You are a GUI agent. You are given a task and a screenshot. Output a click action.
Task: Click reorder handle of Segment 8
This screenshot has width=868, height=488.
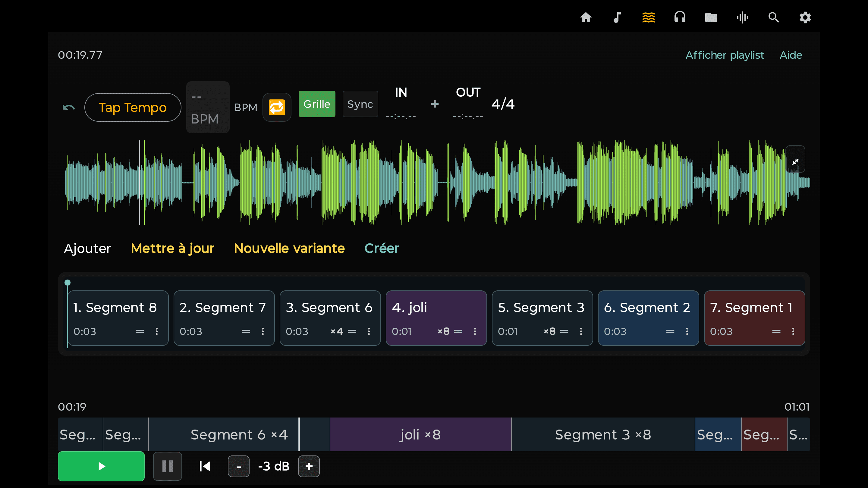coord(140,331)
